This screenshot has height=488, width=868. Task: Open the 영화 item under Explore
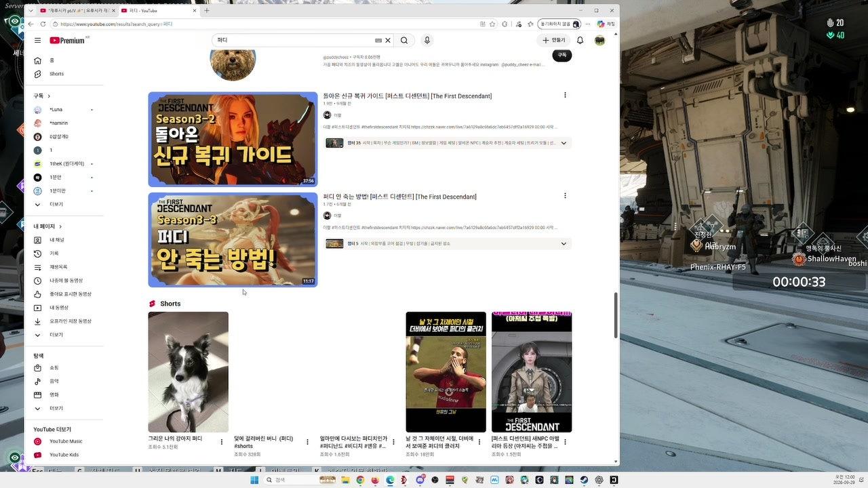64,395
